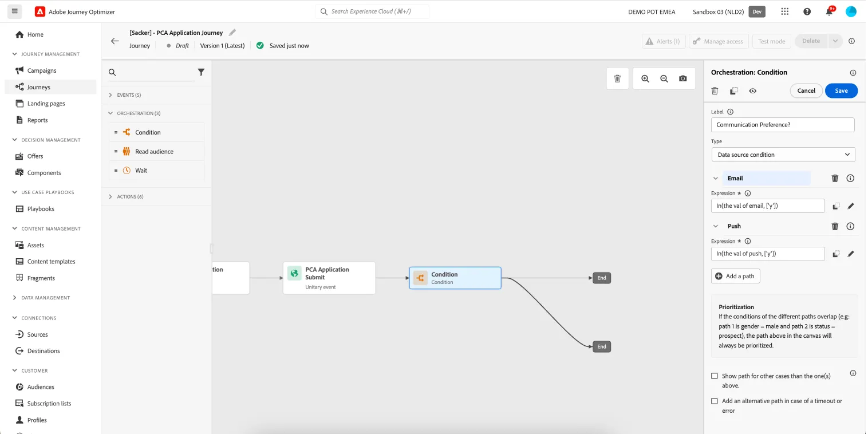Viewport: 868px width, 434px height.
Task: Open the help question mark icon
Action: coord(807,11)
